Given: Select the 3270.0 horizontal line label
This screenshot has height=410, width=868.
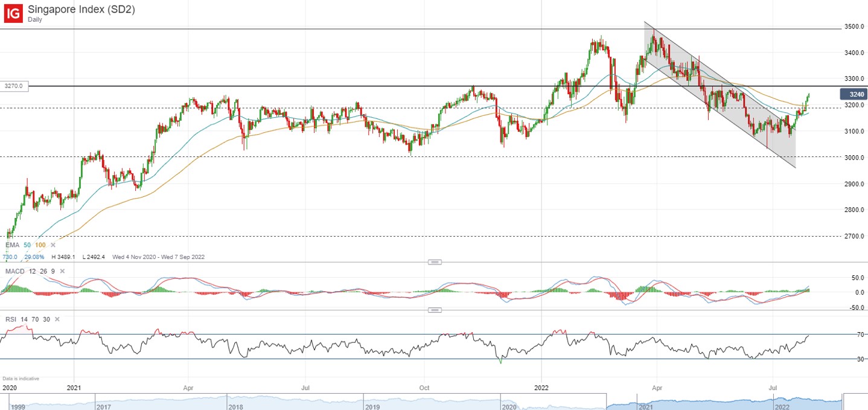Looking at the screenshot, I should tap(13, 86).
